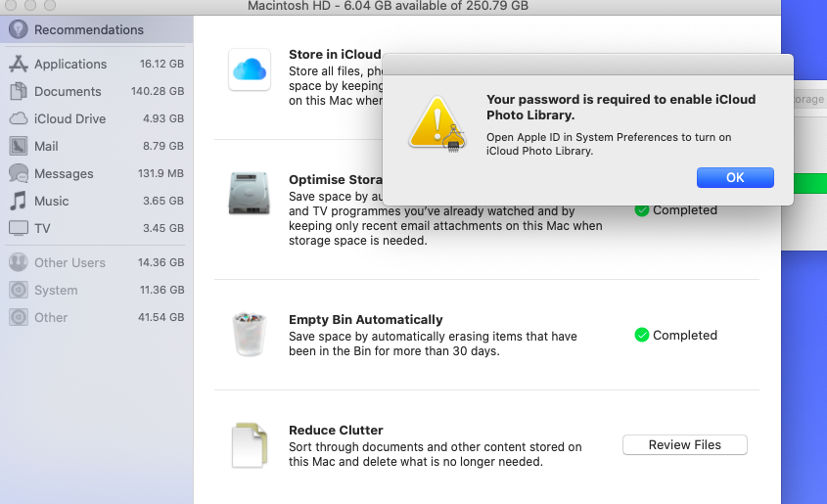
Task: Click the 140.28 GB size value
Action: (158, 91)
